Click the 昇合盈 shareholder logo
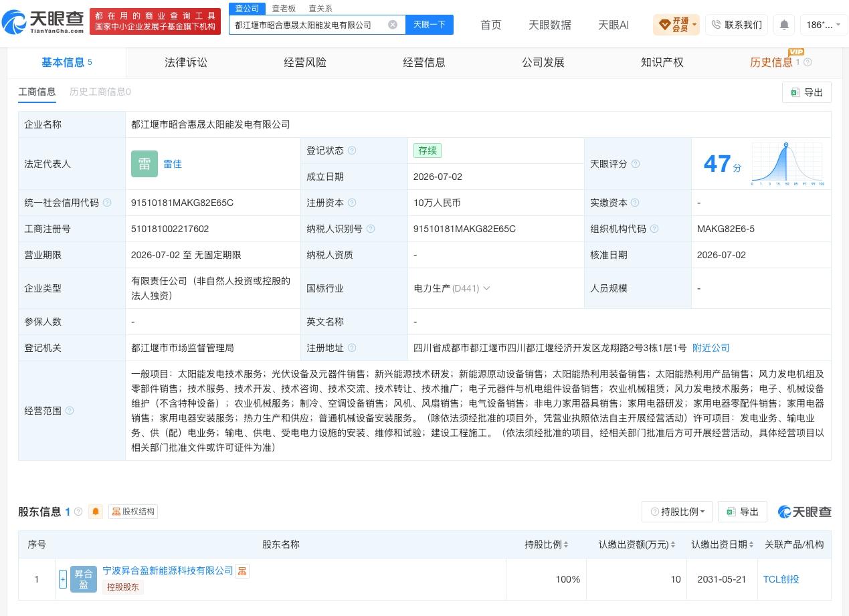The height and width of the screenshot is (616, 849). click(84, 579)
